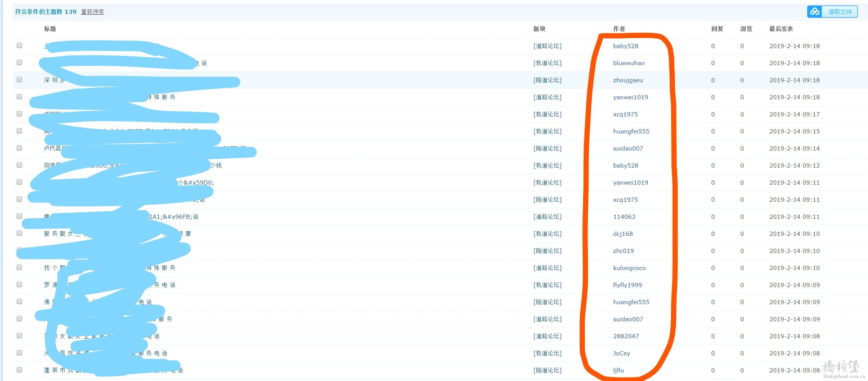Click the 回复 column header
The width and height of the screenshot is (868, 381).
717,29
